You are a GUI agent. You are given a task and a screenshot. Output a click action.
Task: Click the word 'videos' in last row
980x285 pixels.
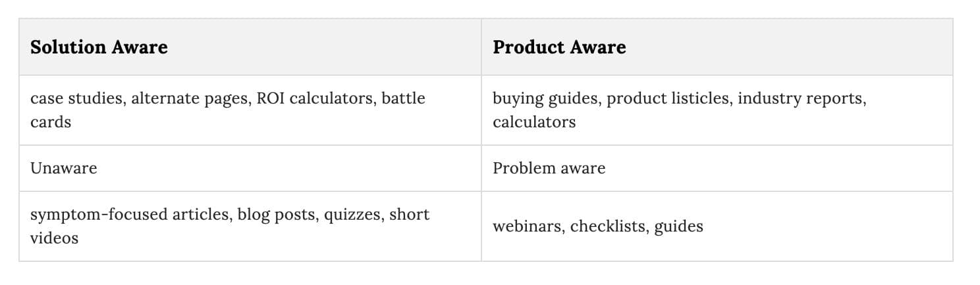click(x=54, y=238)
